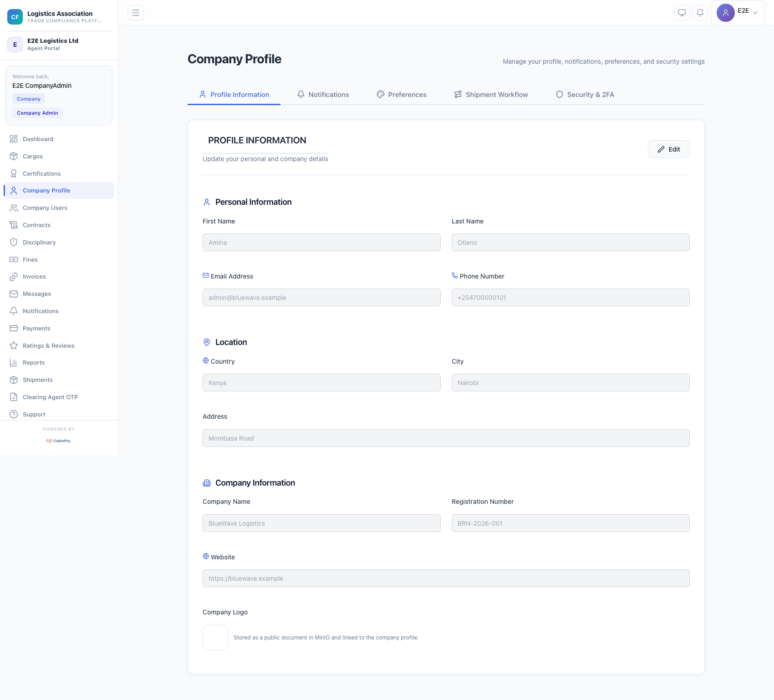Click the monitor icon in the top bar

[x=682, y=13]
